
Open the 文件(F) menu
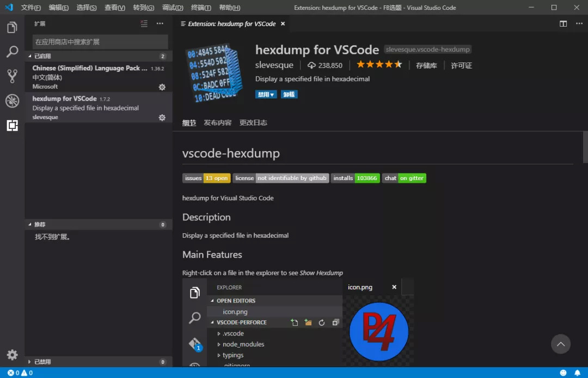click(x=30, y=8)
